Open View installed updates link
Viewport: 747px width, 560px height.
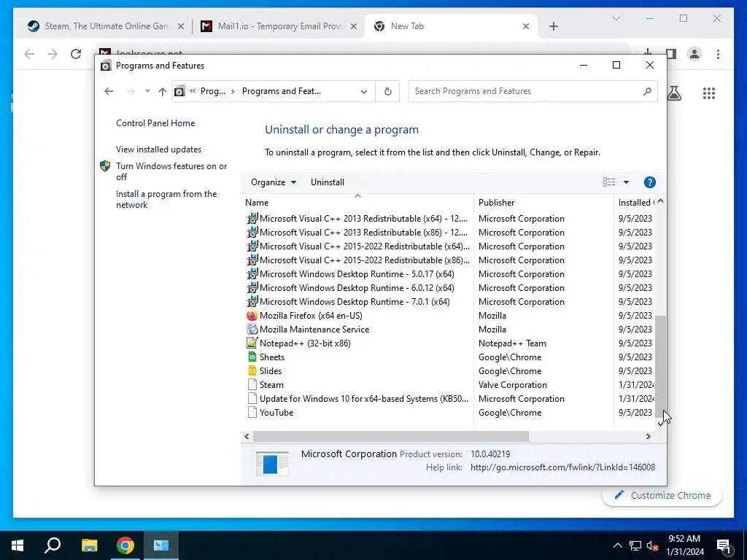pos(158,149)
